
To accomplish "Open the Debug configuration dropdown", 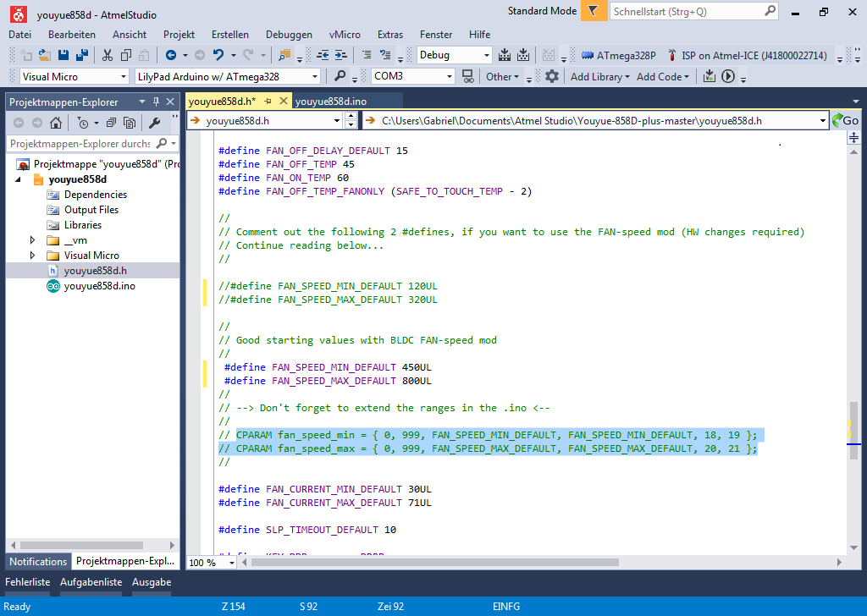I will point(486,55).
